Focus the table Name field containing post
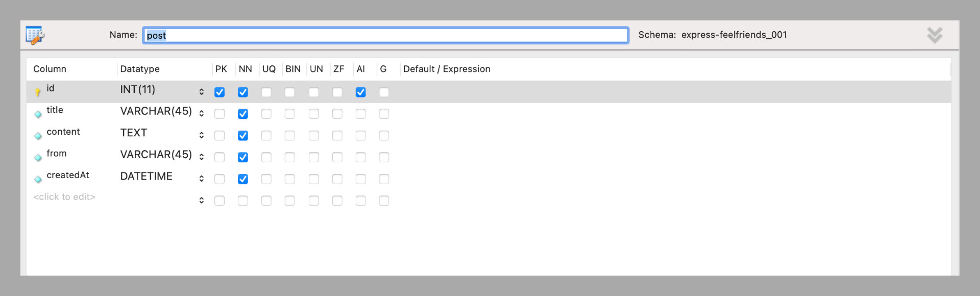The width and height of the screenshot is (980, 296). pyautogui.click(x=385, y=35)
